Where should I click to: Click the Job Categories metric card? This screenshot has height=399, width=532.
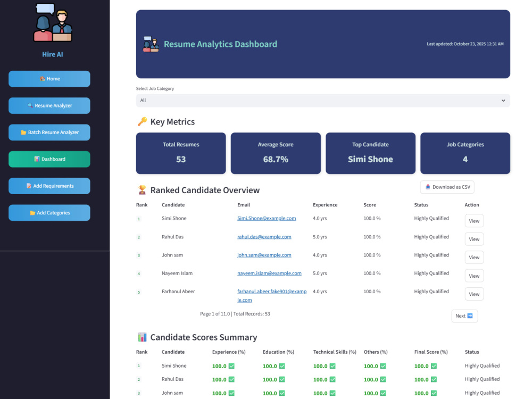(x=465, y=153)
